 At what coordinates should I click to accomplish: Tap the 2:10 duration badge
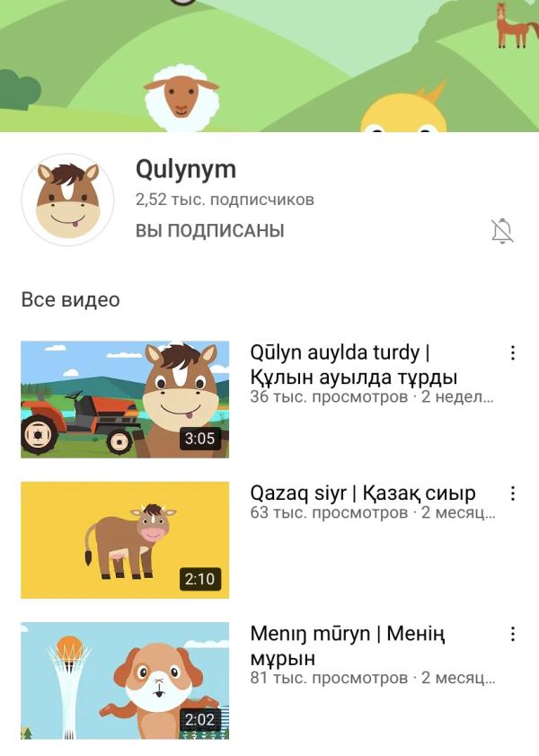click(x=200, y=579)
